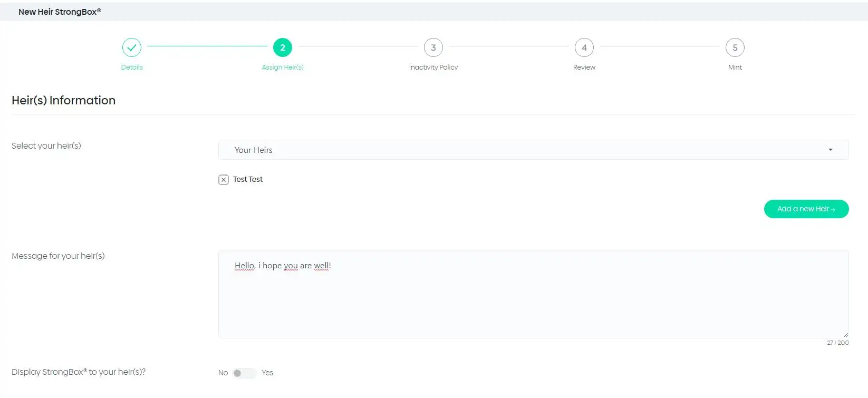Select the No label beside the toggle
Image resolution: width=868 pixels, height=398 pixels.
coord(223,373)
